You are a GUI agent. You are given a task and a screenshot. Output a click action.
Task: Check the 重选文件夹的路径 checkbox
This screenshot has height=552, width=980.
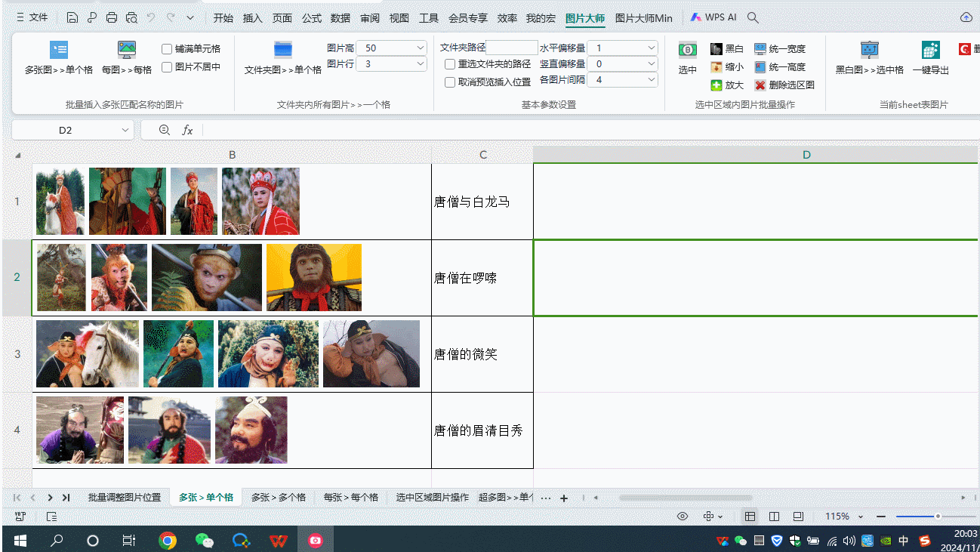tap(450, 64)
